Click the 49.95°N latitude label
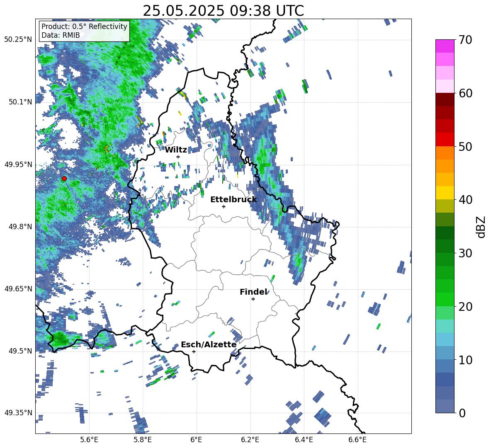Image resolution: width=491 pixels, height=448 pixels. pyautogui.click(x=18, y=164)
